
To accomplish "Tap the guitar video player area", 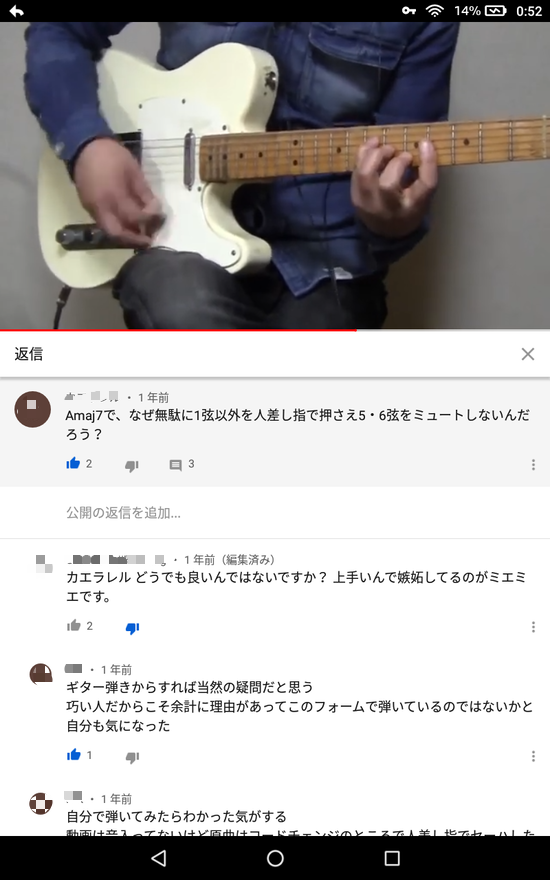I will (x=275, y=175).
